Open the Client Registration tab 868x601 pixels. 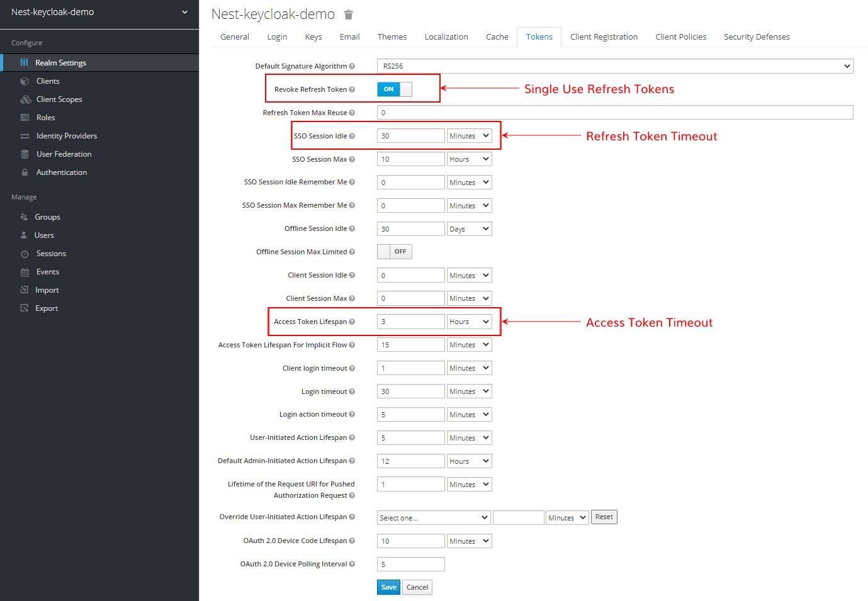click(604, 37)
